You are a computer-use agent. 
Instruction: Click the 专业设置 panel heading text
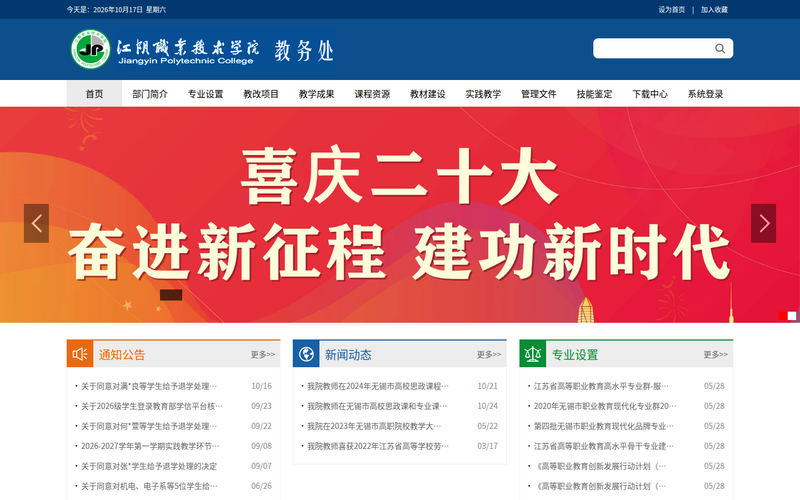click(x=575, y=355)
